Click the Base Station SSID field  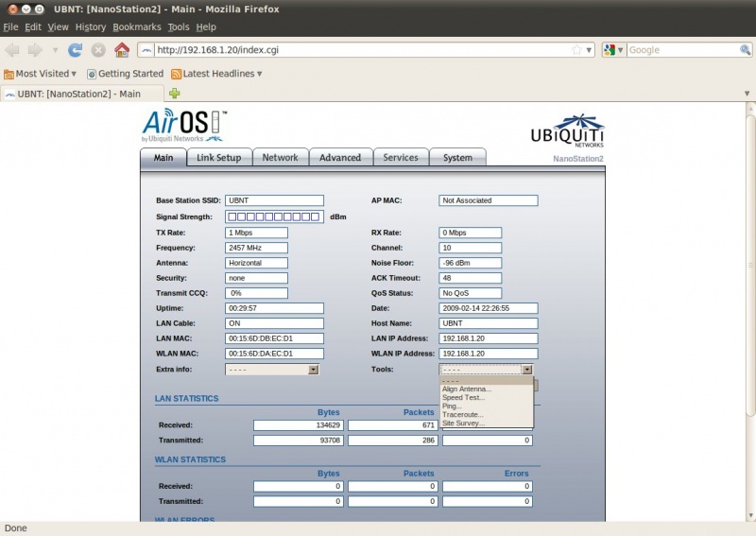pyautogui.click(x=274, y=200)
